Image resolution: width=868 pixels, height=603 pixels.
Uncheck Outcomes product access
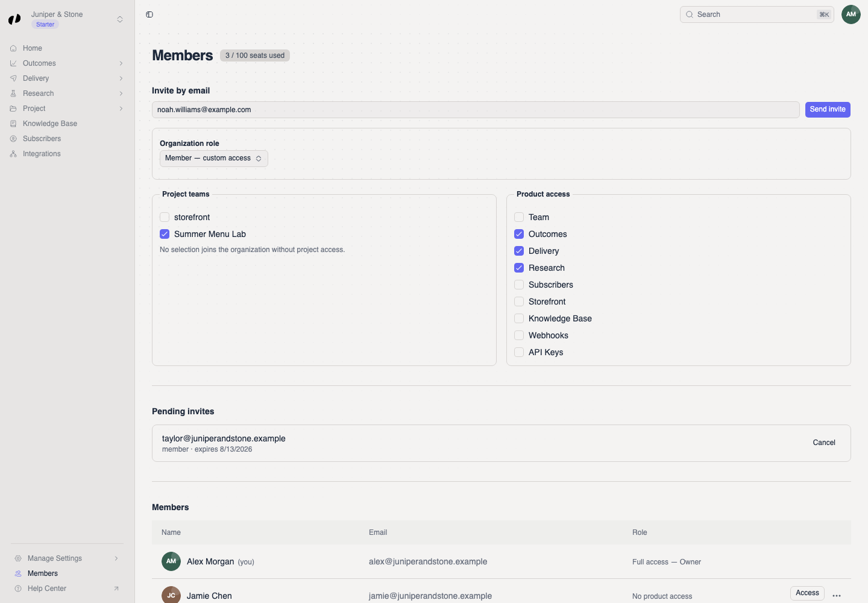pos(519,234)
